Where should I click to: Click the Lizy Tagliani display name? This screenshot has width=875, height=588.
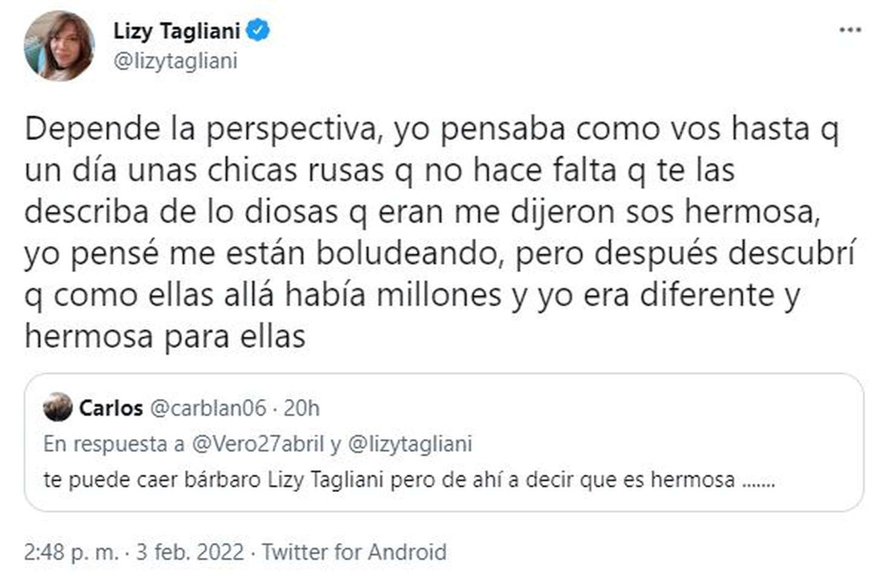point(176,30)
